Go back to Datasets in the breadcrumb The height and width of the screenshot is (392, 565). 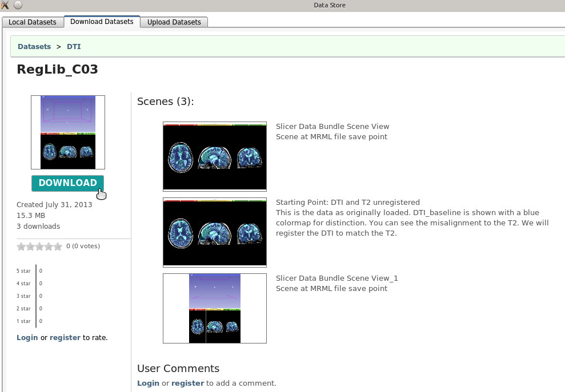point(34,46)
